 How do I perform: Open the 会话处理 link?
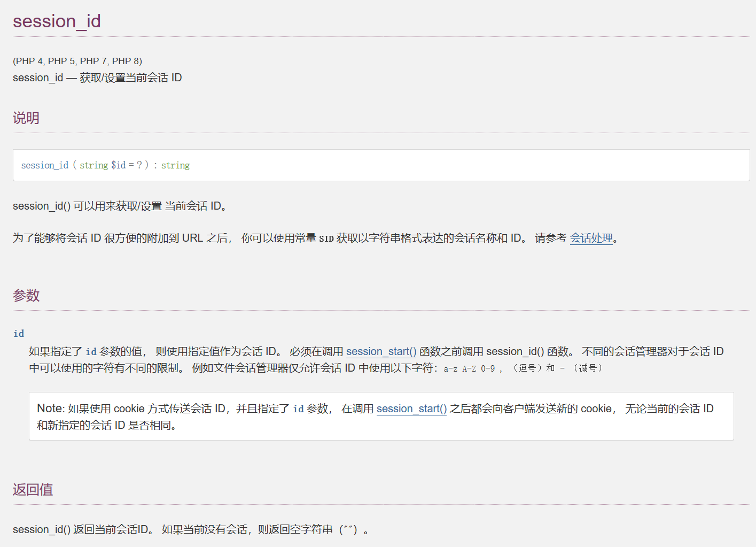(591, 238)
